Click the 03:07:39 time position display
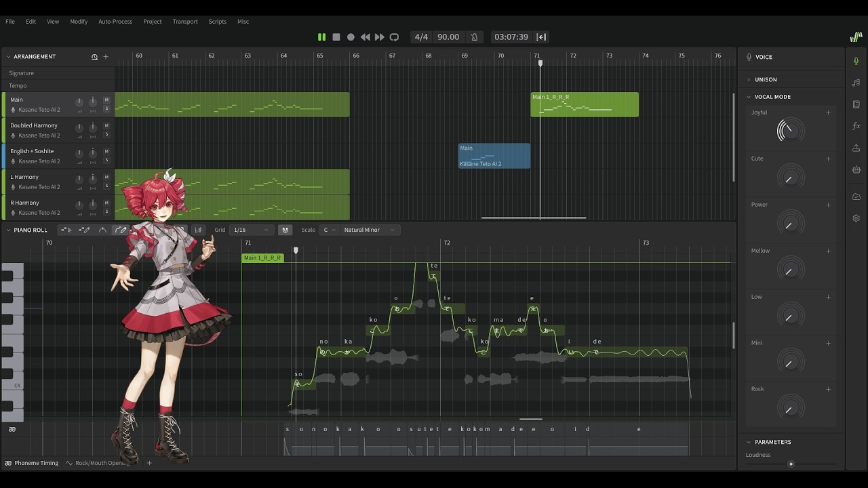The height and width of the screenshot is (488, 868). pyautogui.click(x=511, y=37)
